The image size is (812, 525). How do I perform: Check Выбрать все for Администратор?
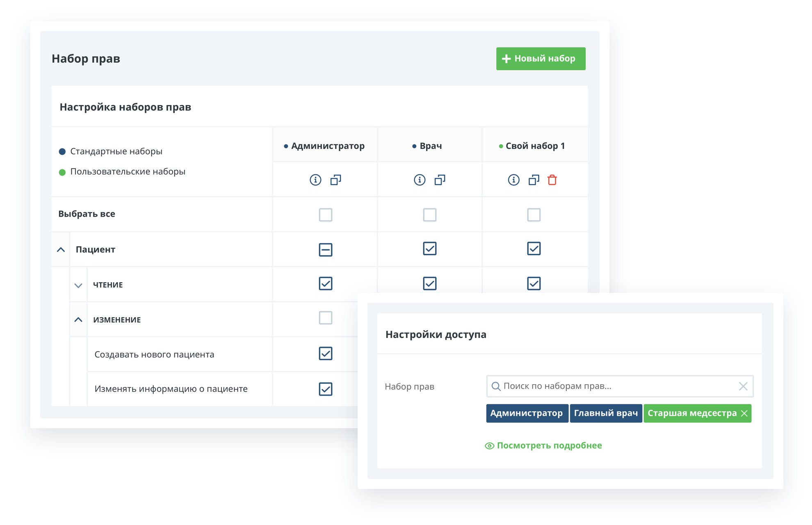(325, 215)
